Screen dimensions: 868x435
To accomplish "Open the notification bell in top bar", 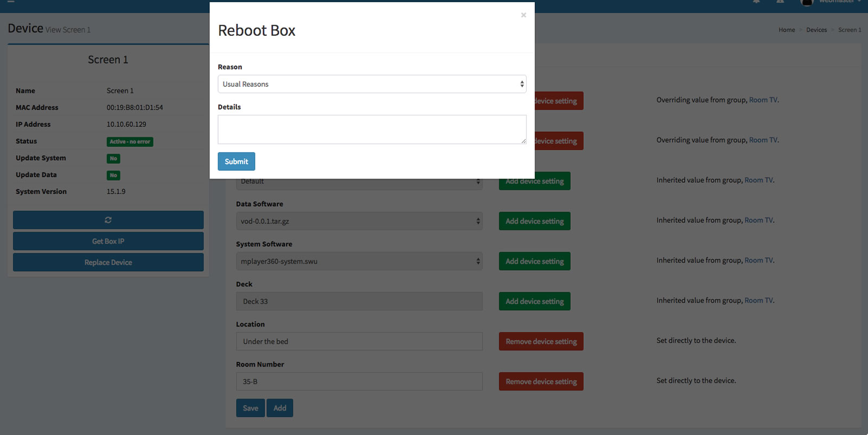I will pos(756,2).
